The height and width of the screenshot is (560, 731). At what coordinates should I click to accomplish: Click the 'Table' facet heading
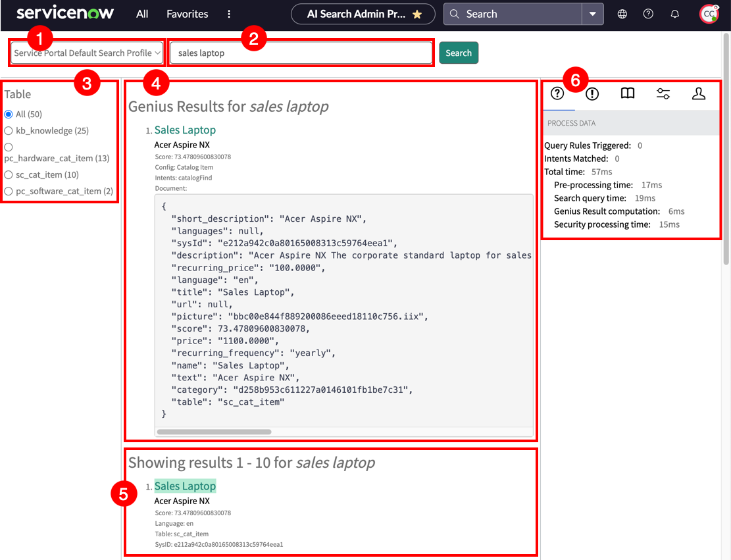pyautogui.click(x=18, y=94)
